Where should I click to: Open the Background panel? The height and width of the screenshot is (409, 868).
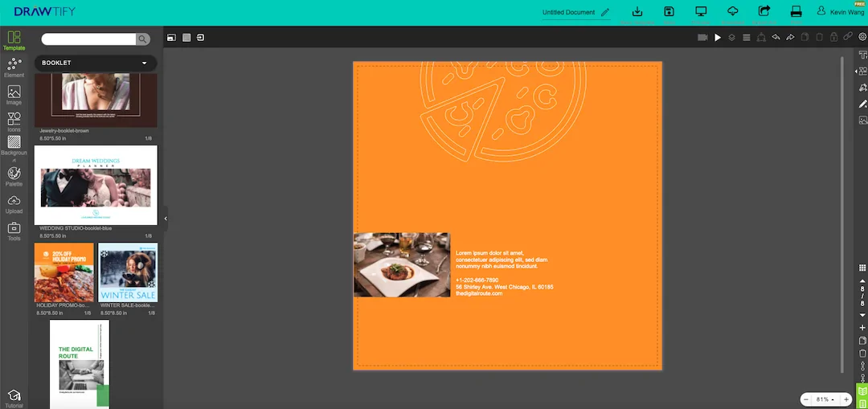(x=14, y=149)
